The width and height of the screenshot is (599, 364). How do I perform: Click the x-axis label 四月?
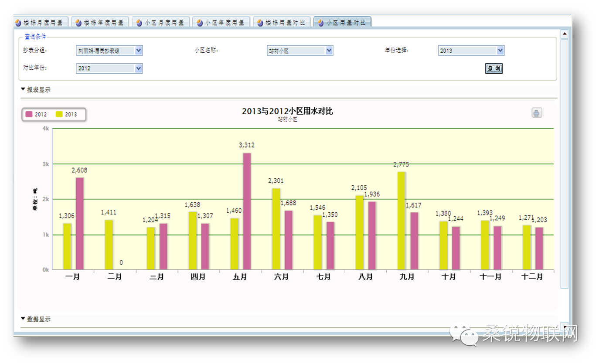point(198,277)
